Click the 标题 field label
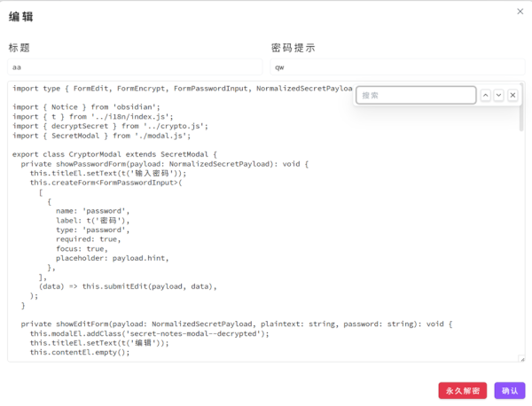532x406 pixels. pyautogui.click(x=20, y=48)
